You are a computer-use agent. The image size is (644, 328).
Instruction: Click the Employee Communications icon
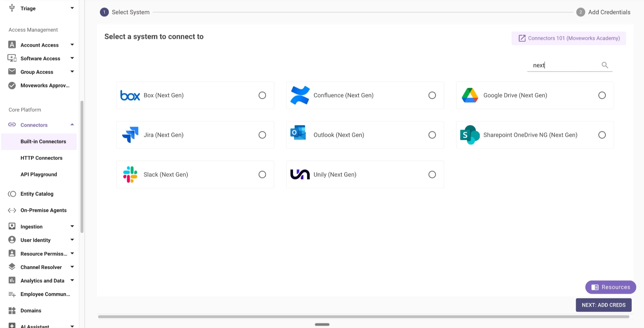12,294
